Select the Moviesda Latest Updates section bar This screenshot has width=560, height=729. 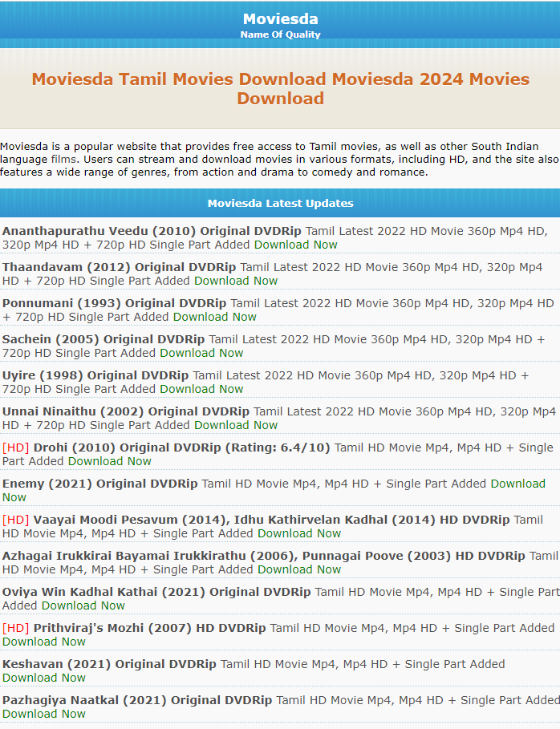click(x=280, y=203)
